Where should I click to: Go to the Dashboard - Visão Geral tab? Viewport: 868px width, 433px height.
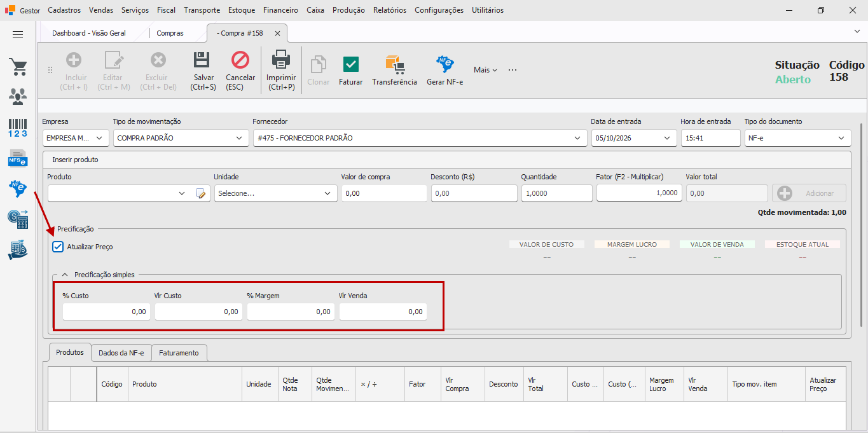(89, 33)
